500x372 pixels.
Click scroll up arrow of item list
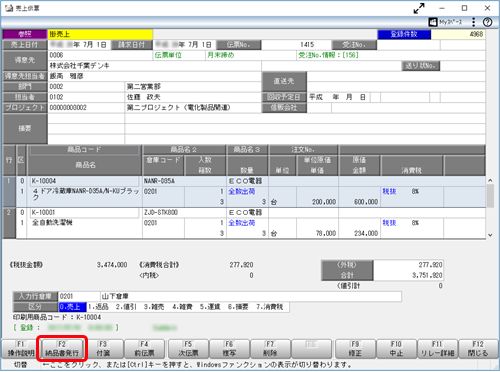(490, 180)
